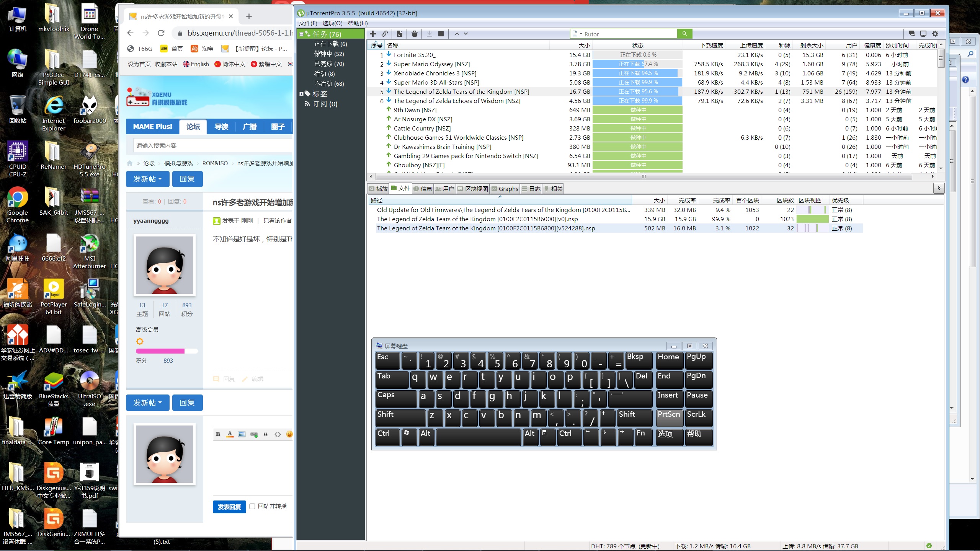Sort files by 路径 column header
This screenshot has height=551, width=980.
(500, 200)
